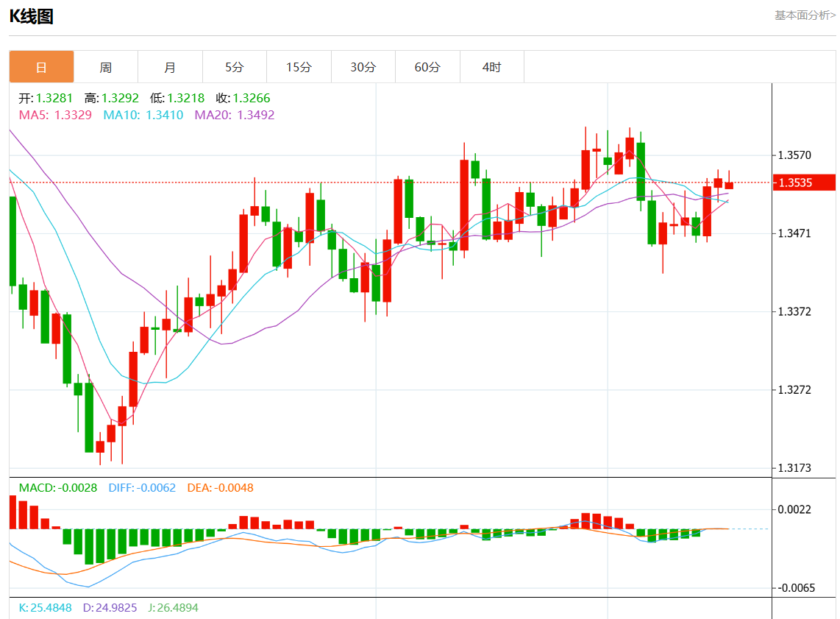Click the K: 25.4848 KDJ label
The width and height of the screenshot is (840, 619).
(45, 608)
